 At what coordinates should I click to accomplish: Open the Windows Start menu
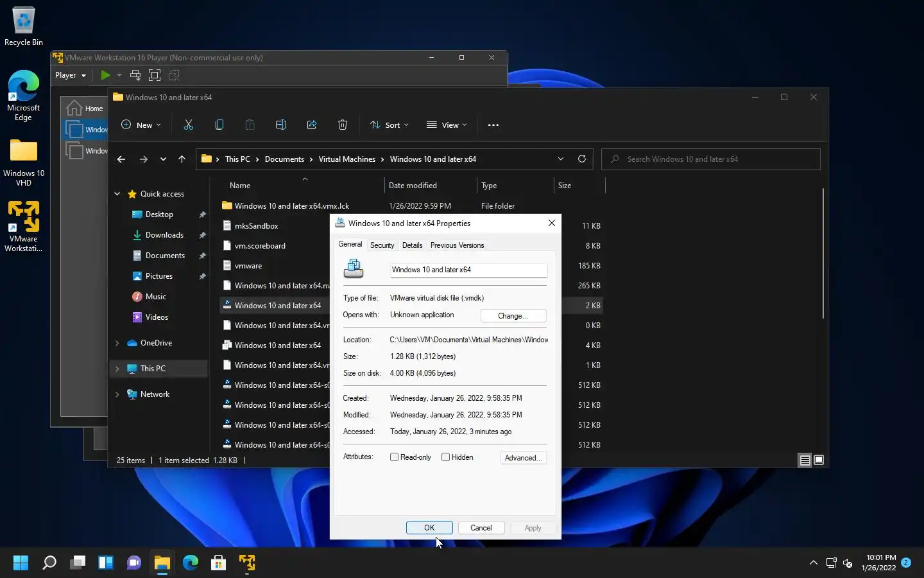pos(21,563)
